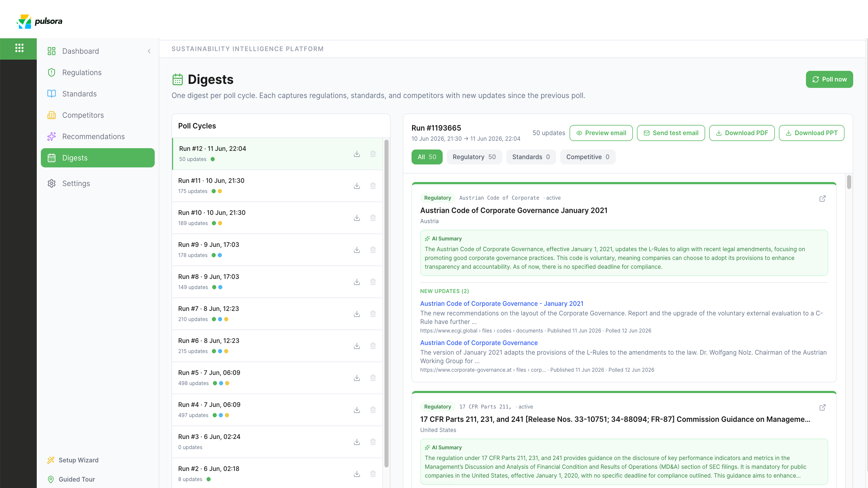The height and width of the screenshot is (488, 868).
Task: Click the '50 updates' count beside Run #1193665
Action: coord(549,133)
